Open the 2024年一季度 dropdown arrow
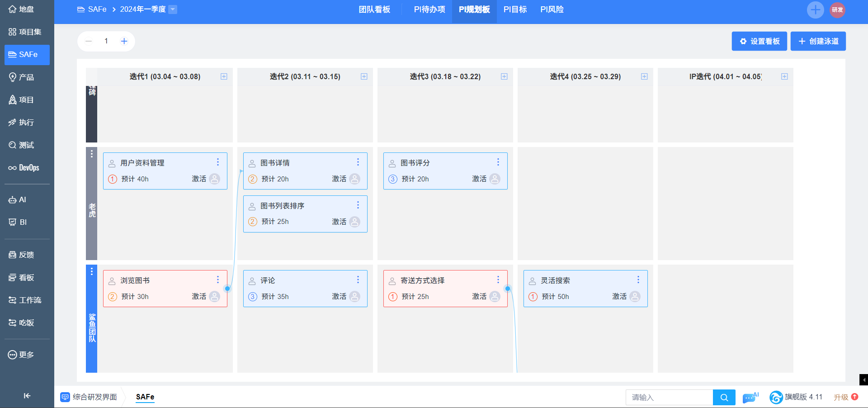The width and height of the screenshot is (868, 408). (x=173, y=9)
